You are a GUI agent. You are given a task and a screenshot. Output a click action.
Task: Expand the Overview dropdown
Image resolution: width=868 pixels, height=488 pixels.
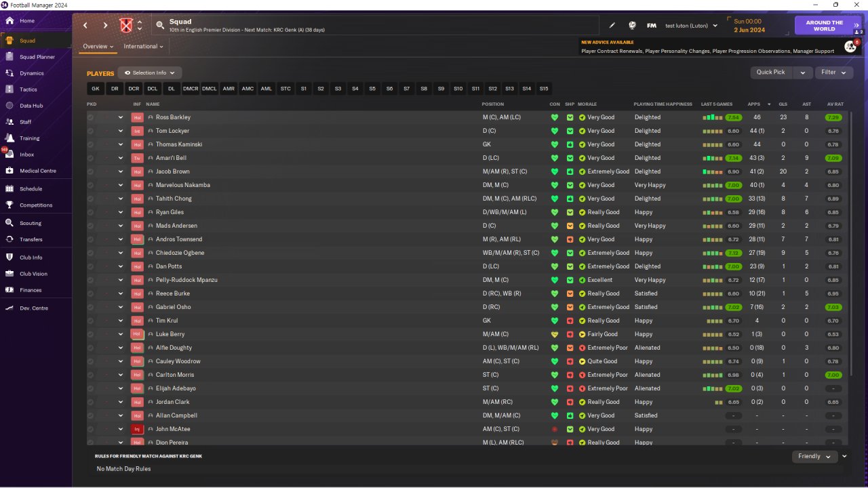pyautogui.click(x=98, y=47)
